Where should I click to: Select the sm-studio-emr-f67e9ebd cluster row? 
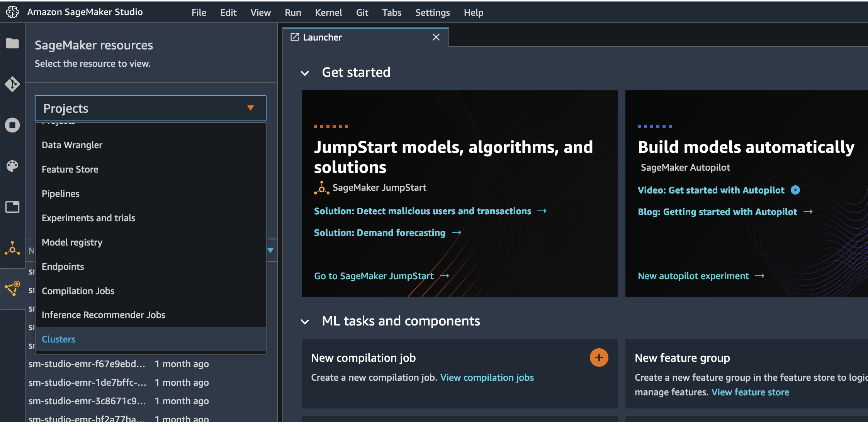pos(87,364)
